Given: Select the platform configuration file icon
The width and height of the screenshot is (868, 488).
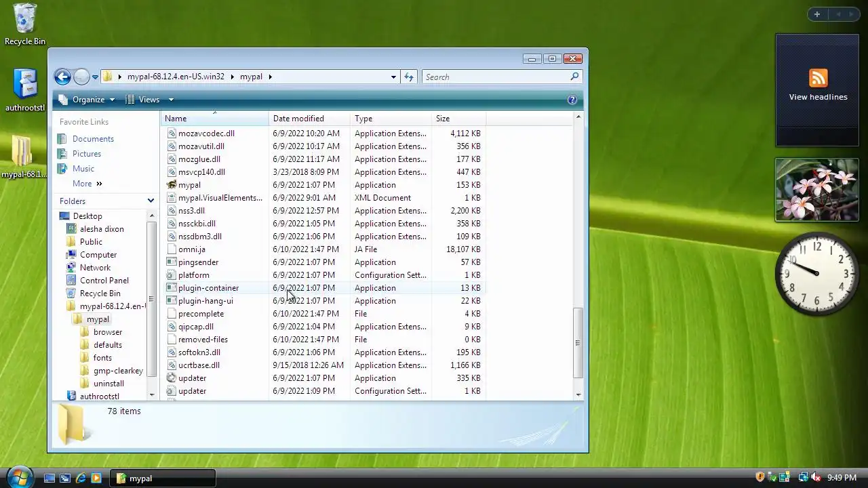Looking at the screenshot, I should click(172, 275).
